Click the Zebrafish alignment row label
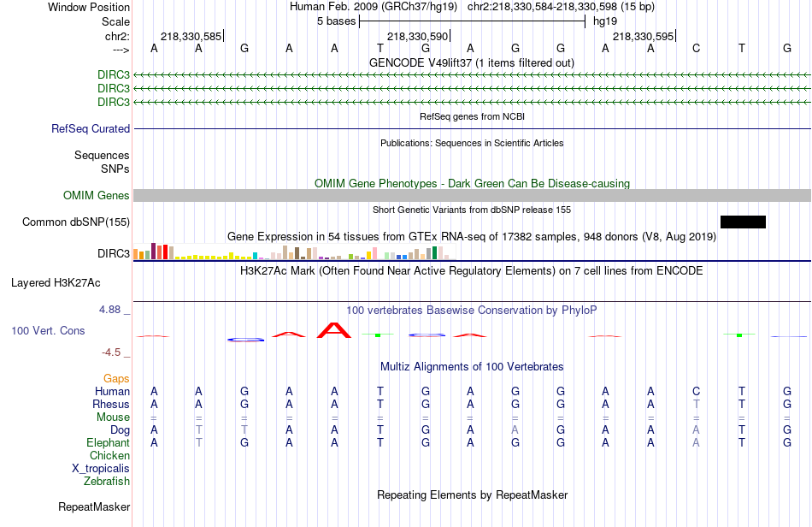Viewport: 812px width, 527px height. coord(107,482)
